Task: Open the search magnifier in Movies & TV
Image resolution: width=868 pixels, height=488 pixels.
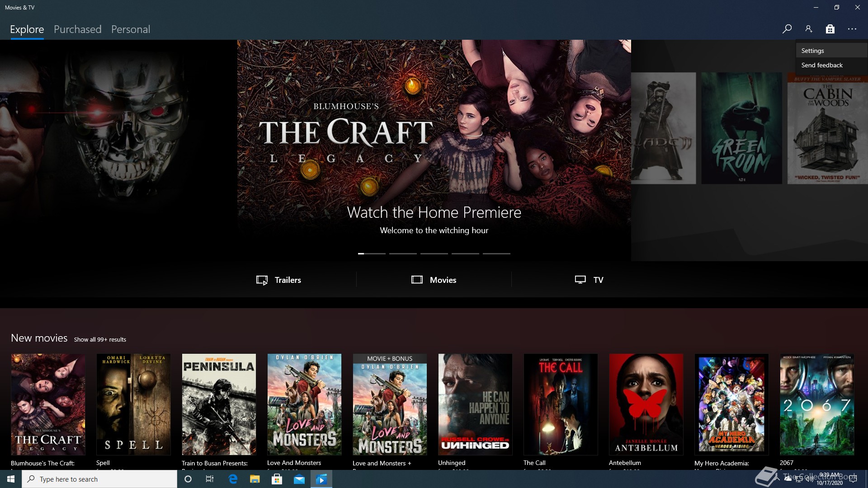Action: (787, 29)
